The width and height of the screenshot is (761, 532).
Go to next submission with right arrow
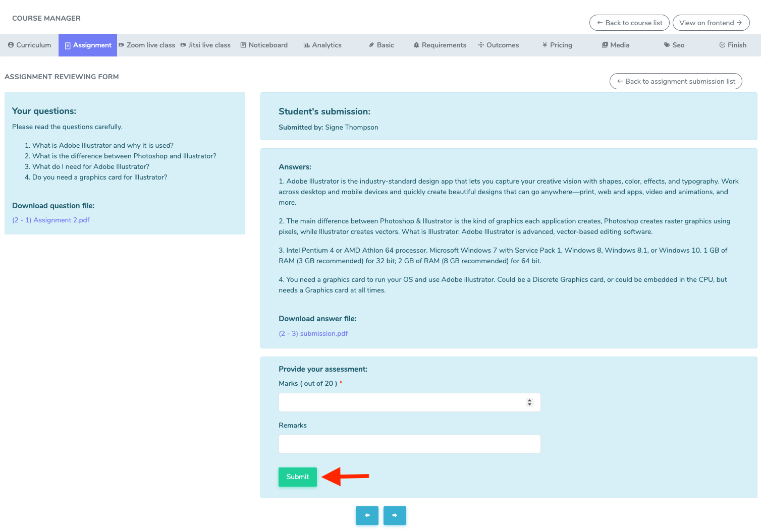395,515
